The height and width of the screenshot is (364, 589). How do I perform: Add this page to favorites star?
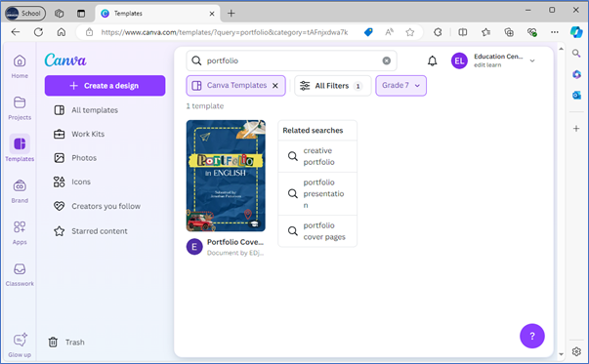coord(410,32)
